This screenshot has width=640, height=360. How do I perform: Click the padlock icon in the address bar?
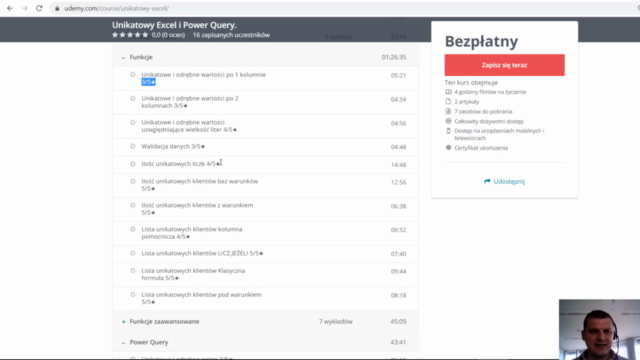click(57, 8)
